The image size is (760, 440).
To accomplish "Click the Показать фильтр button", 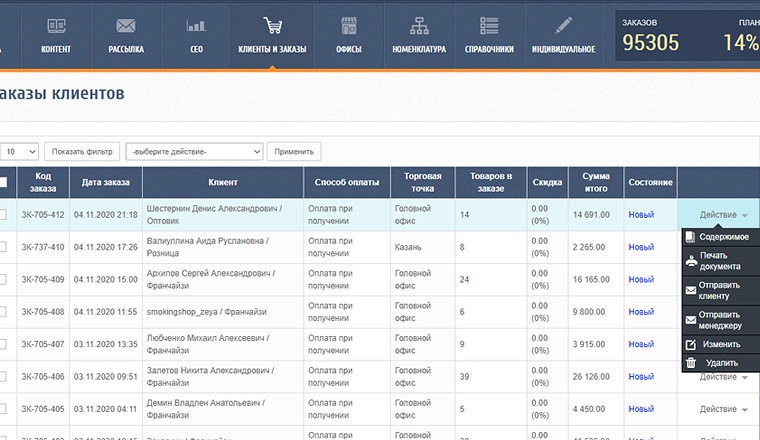I will pos(82,152).
